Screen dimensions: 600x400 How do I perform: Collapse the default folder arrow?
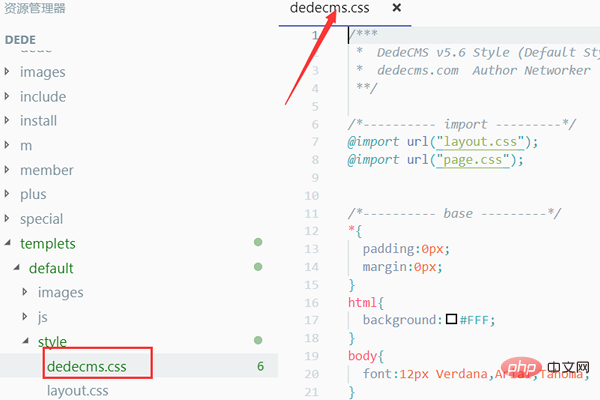pyautogui.click(x=16, y=267)
